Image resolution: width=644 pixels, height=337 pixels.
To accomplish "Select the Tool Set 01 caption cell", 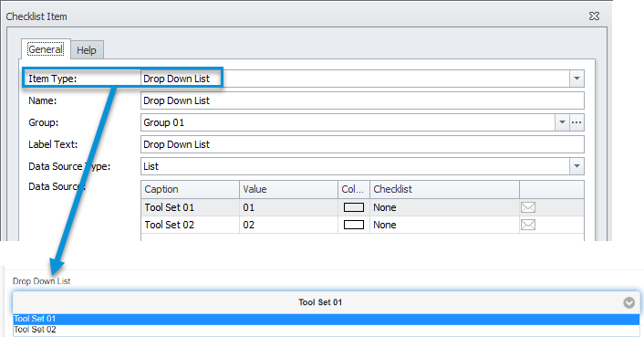I will pos(190,207).
